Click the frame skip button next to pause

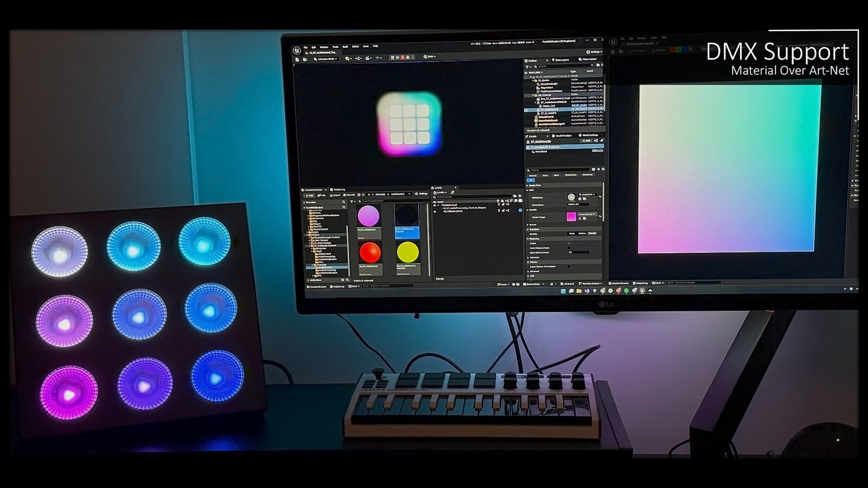(x=398, y=57)
